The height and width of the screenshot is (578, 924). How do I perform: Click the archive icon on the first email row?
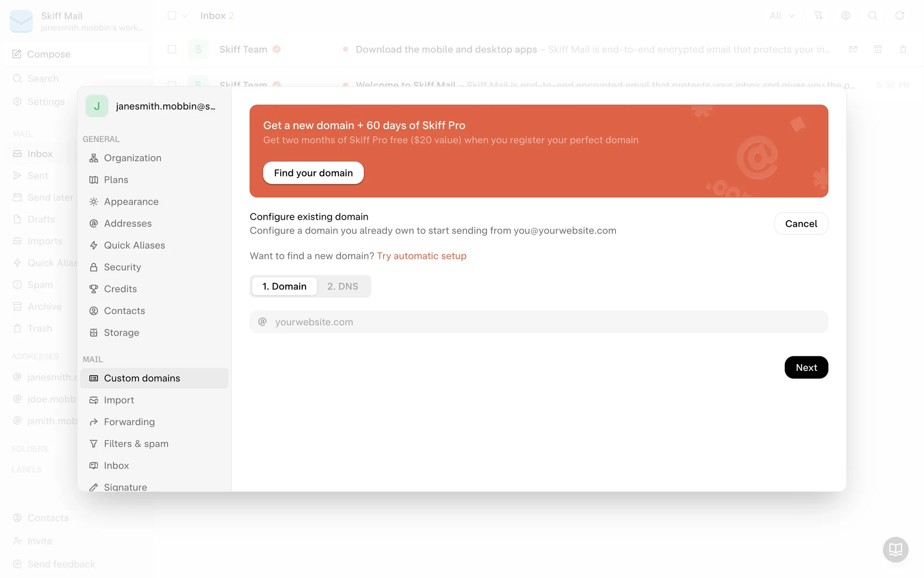(x=878, y=49)
